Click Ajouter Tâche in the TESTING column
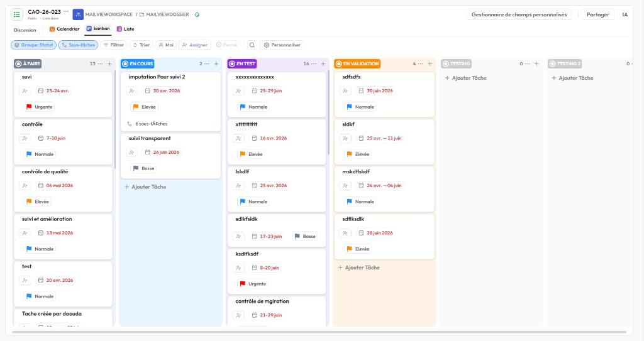 (x=466, y=78)
